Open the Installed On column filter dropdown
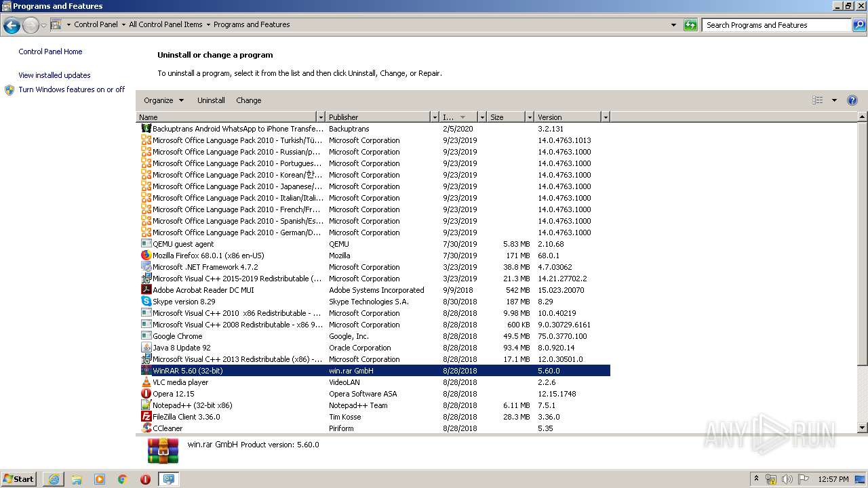Screen dimensions: 868x488 point(482,117)
